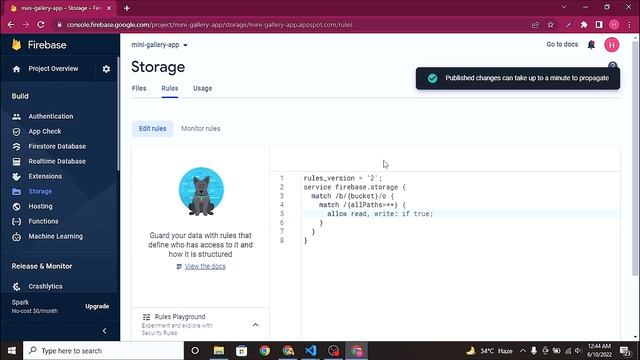Click line 'service firebase.storage {'
This screenshot has width=640, height=360.
click(x=354, y=187)
